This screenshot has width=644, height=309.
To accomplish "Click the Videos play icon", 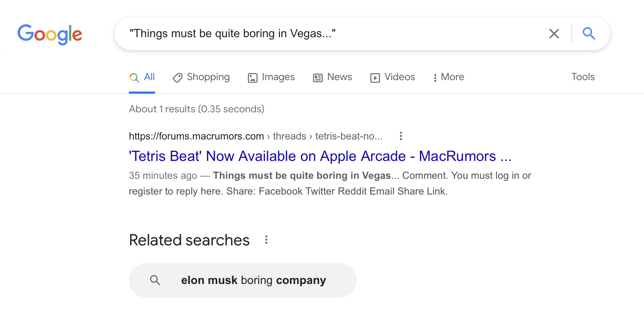I will (375, 78).
